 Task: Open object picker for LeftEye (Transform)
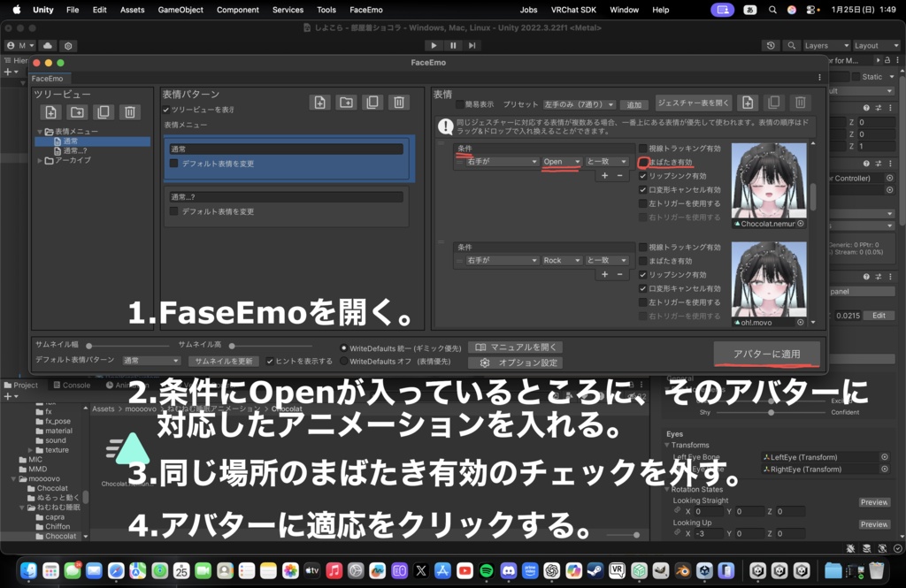pos(885,457)
